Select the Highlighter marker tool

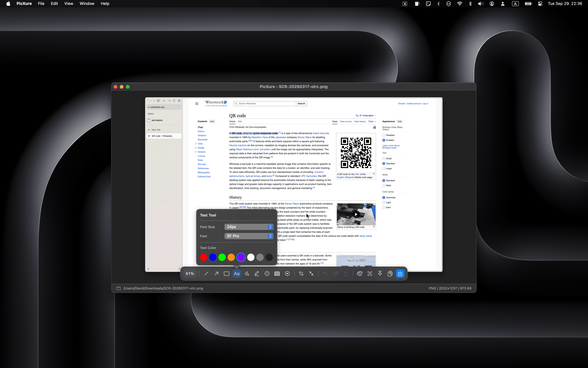[x=257, y=273]
